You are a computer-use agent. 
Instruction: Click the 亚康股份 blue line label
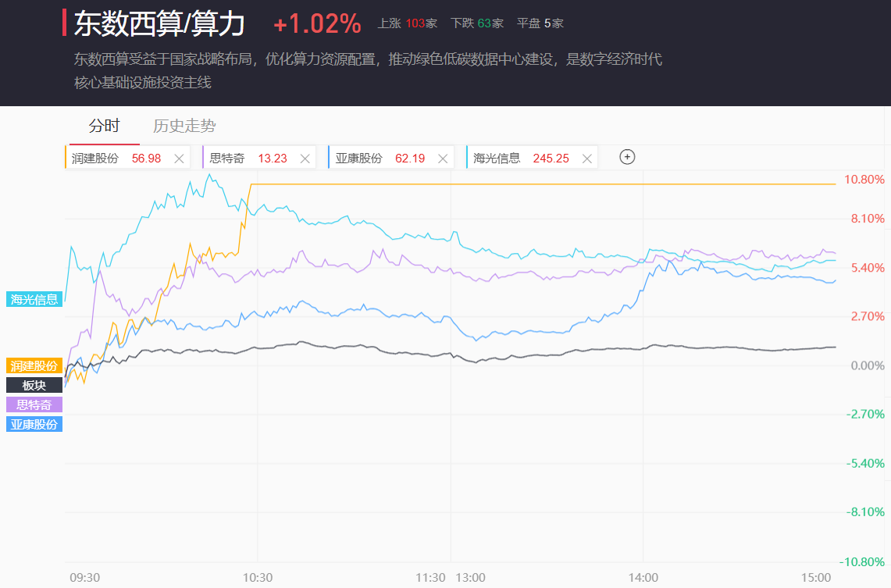point(34,424)
